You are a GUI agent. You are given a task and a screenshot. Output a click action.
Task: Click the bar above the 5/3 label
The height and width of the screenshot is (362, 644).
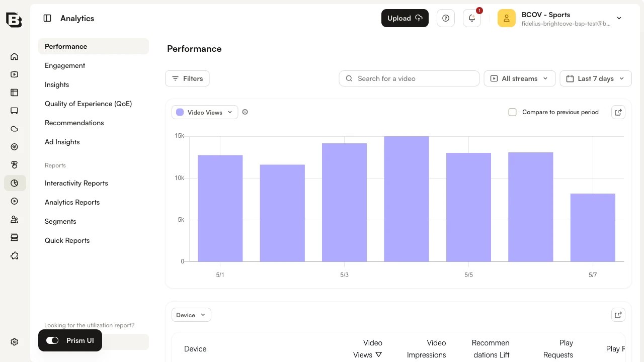[344, 202]
